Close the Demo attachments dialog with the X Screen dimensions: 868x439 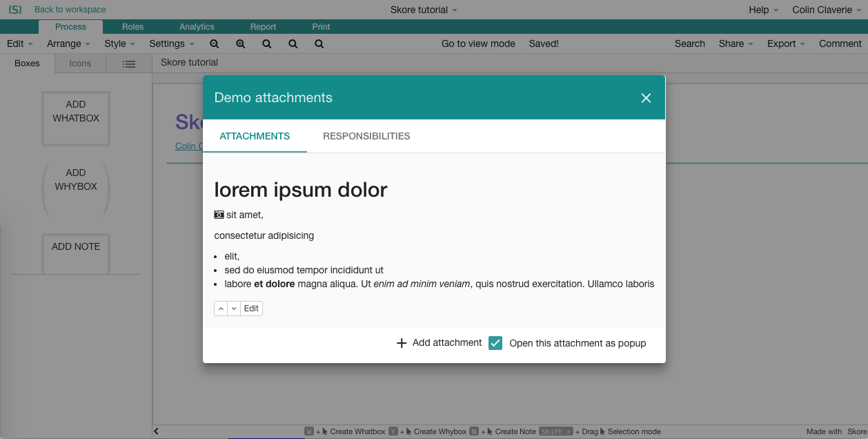point(646,98)
